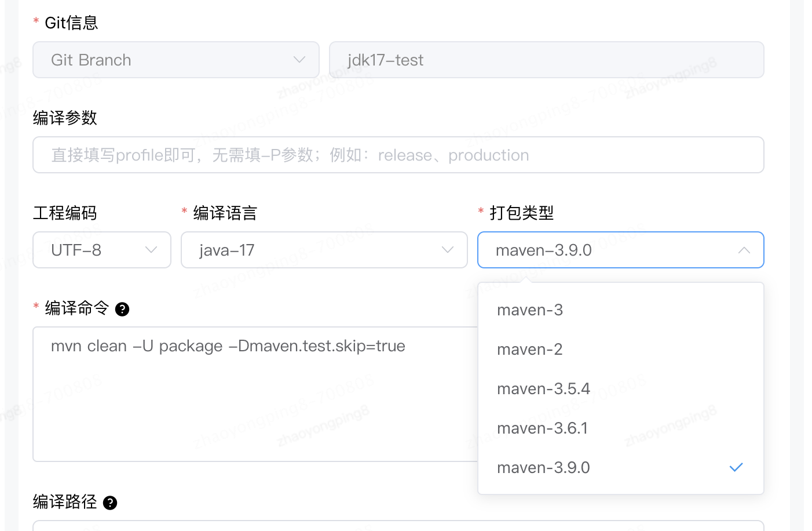Open the UTF-8 工程编码 dropdown
Screen dimensions: 812x531
click(x=102, y=250)
